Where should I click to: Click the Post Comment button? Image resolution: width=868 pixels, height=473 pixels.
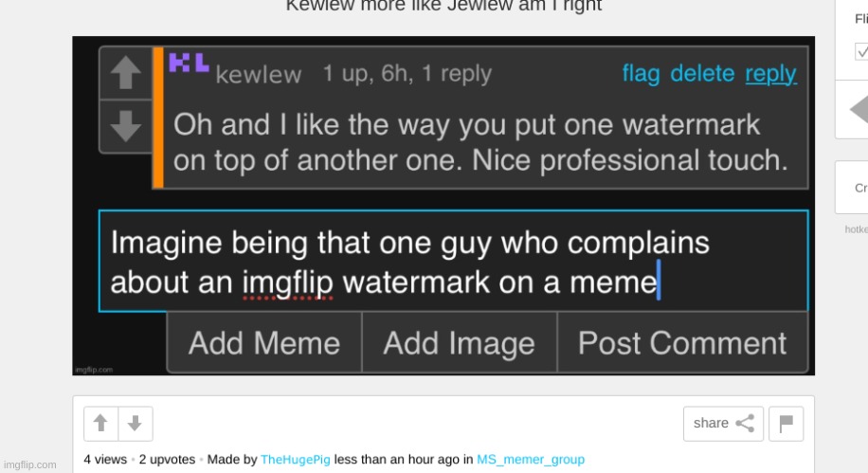[682, 343]
